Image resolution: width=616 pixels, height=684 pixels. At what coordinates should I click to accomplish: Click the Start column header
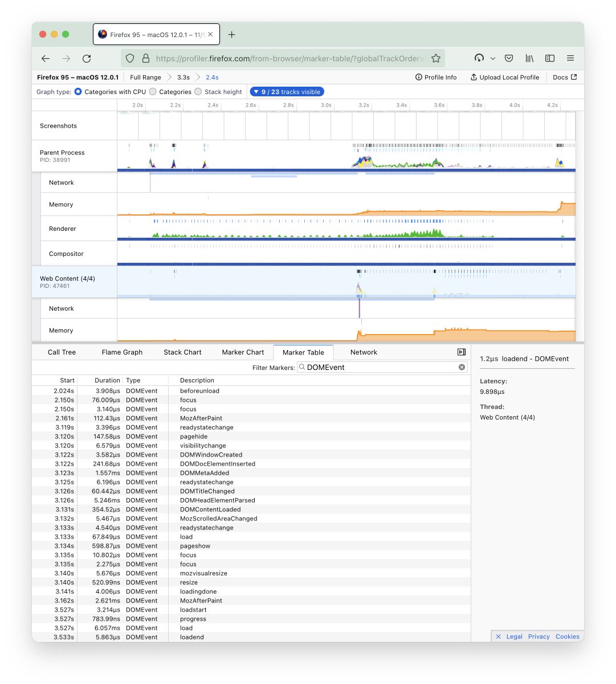pyautogui.click(x=55, y=380)
